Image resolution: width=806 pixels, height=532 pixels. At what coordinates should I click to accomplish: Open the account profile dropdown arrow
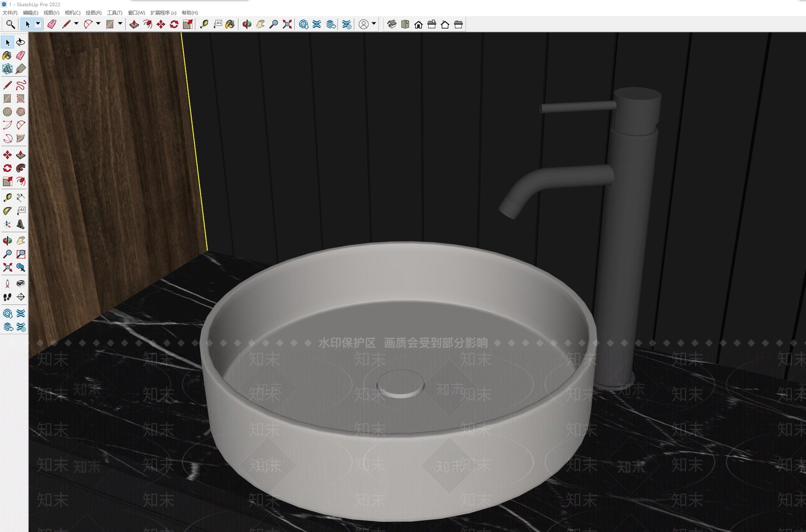coord(374,24)
